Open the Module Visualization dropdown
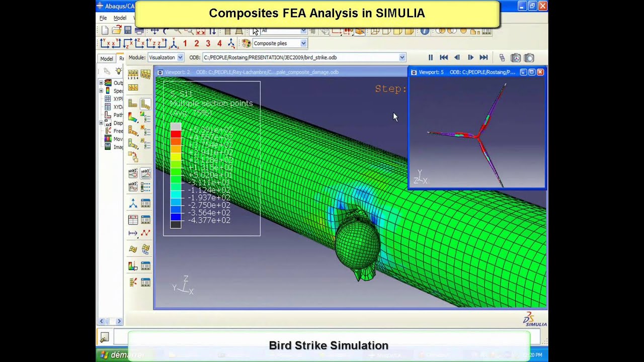The width and height of the screenshot is (644, 362). (180, 58)
